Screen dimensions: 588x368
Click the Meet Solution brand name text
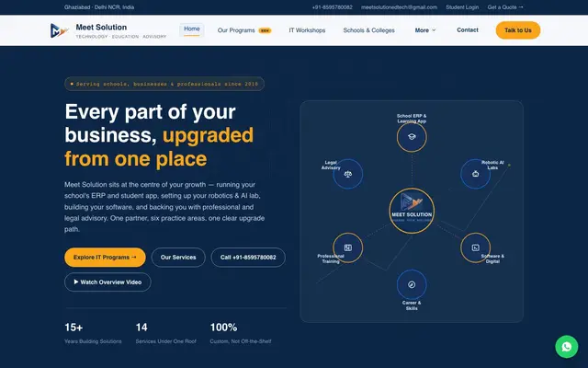[x=101, y=27]
